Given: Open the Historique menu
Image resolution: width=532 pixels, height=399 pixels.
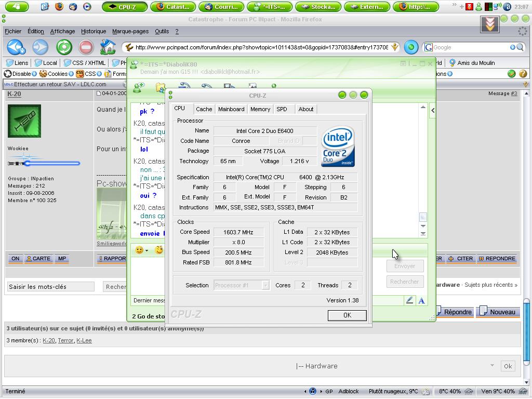Looking at the screenshot, I should click(x=94, y=31).
